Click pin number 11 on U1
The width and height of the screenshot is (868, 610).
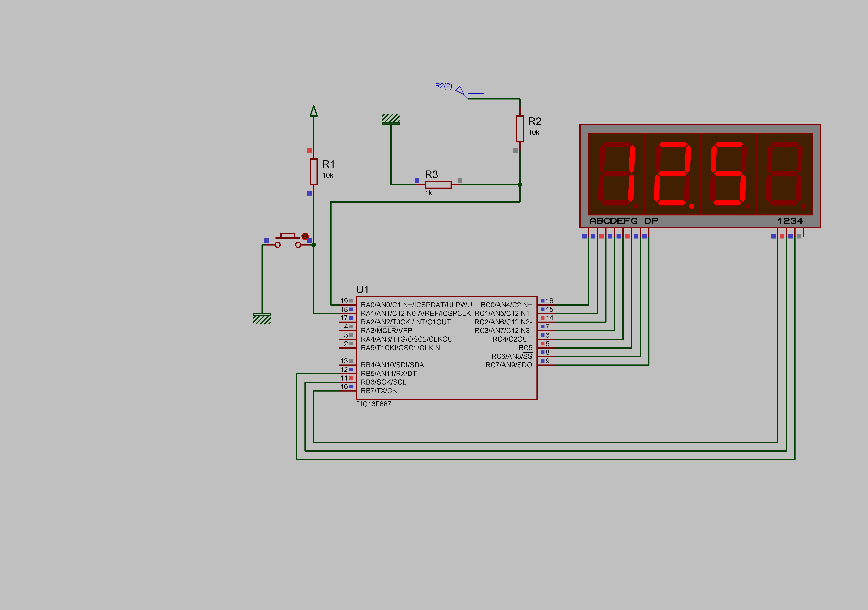[x=344, y=378]
